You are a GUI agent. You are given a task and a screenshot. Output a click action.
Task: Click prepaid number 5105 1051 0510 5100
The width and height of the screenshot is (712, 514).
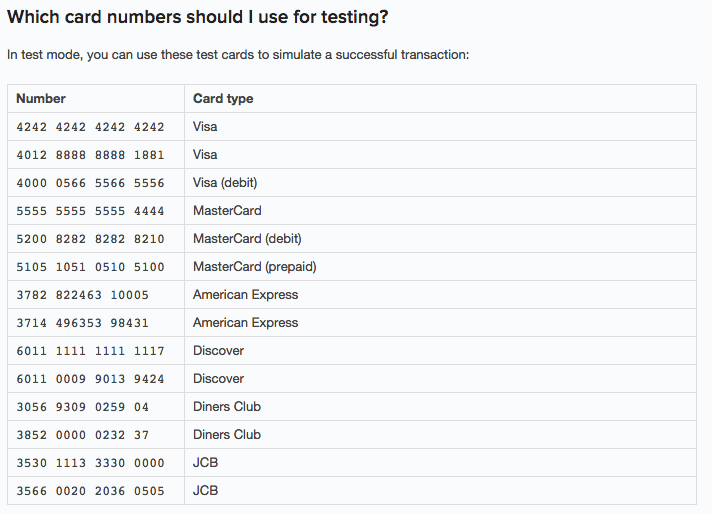tap(90, 267)
